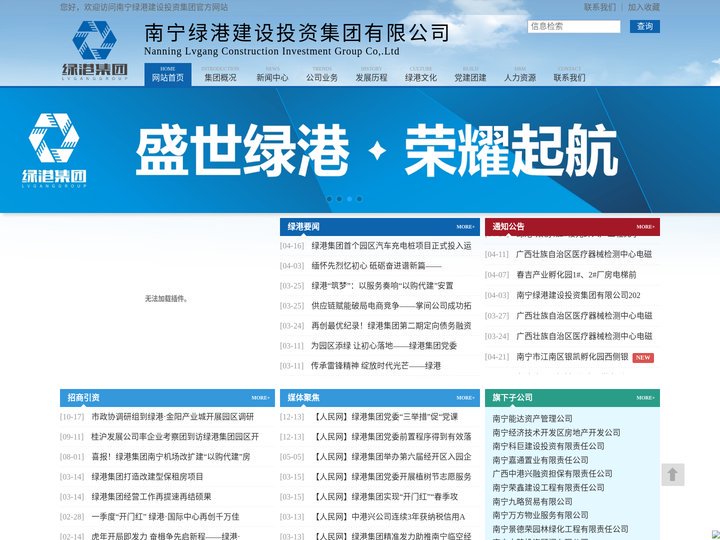Open article 绿港集团经营工作再提速再结硕果

(x=152, y=497)
